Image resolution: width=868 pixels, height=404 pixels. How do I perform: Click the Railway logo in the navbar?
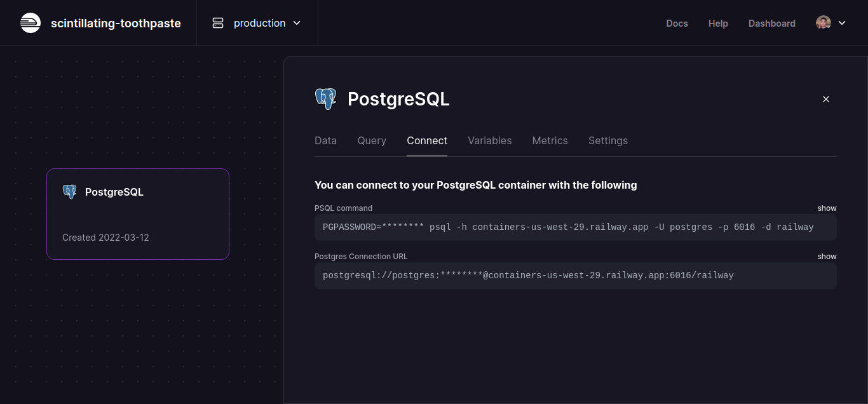[x=30, y=22]
